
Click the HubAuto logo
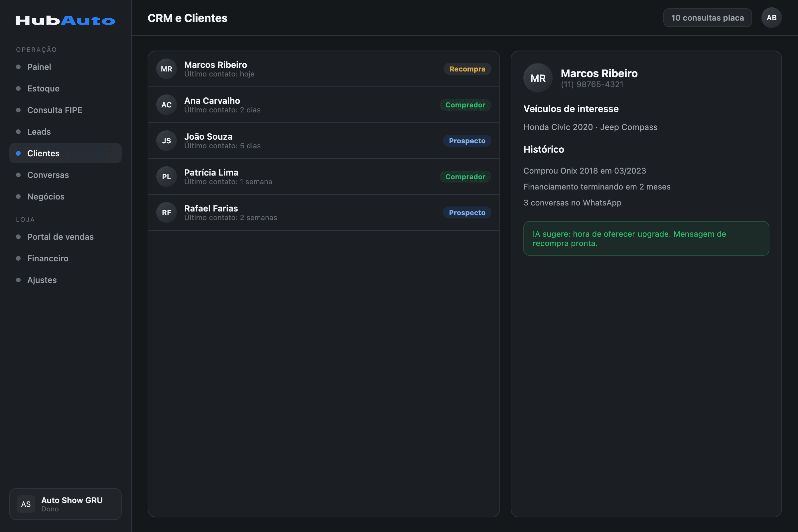click(66, 21)
